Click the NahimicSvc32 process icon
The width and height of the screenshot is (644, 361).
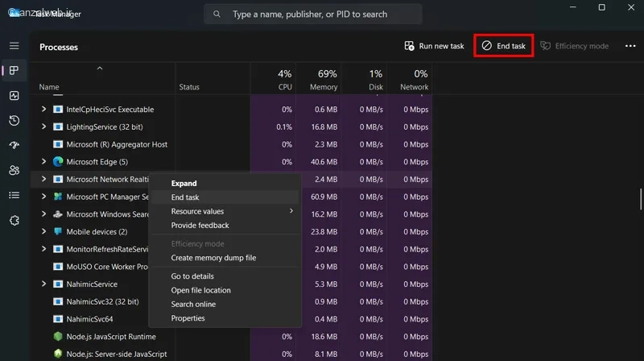pyautogui.click(x=58, y=301)
